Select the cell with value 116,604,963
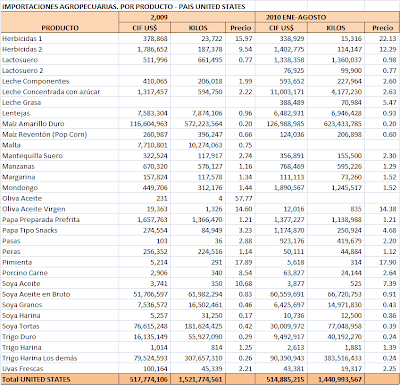The width and height of the screenshot is (400, 385). point(145,124)
